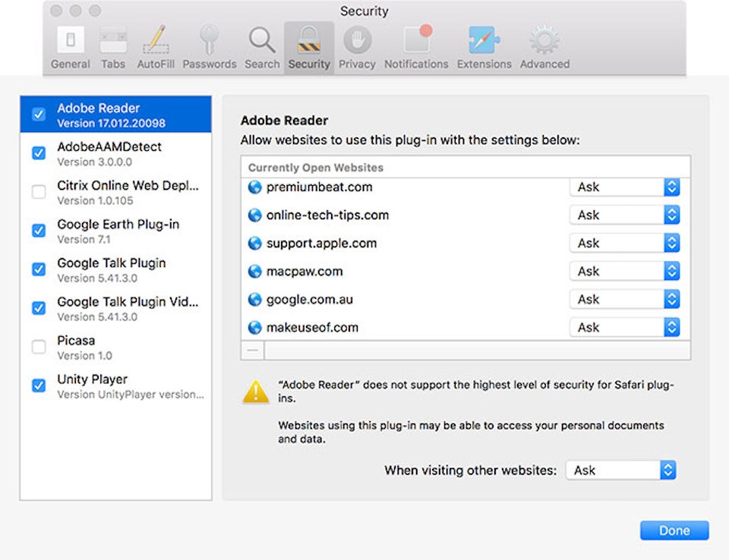The height and width of the screenshot is (560, 729).
Task: Enable the Citrix Online Web plug-in
Action: (39, 191)
